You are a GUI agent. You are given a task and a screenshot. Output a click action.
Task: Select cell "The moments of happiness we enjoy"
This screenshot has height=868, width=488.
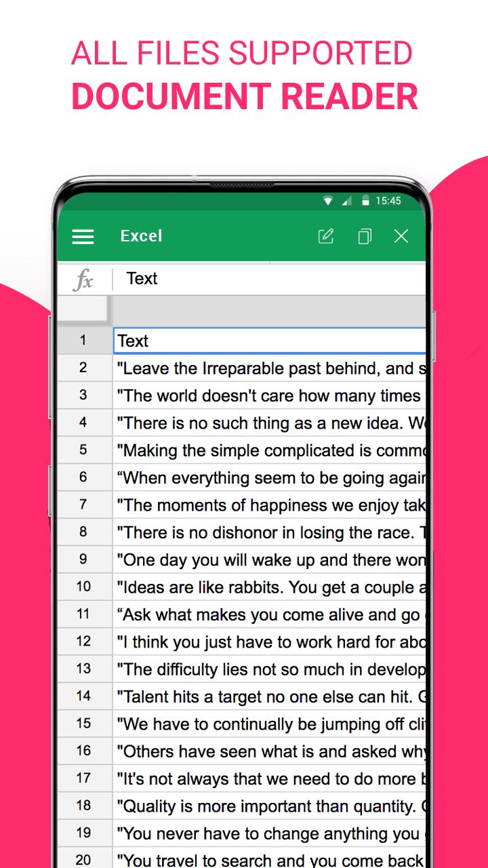click(x=269, y=505)
